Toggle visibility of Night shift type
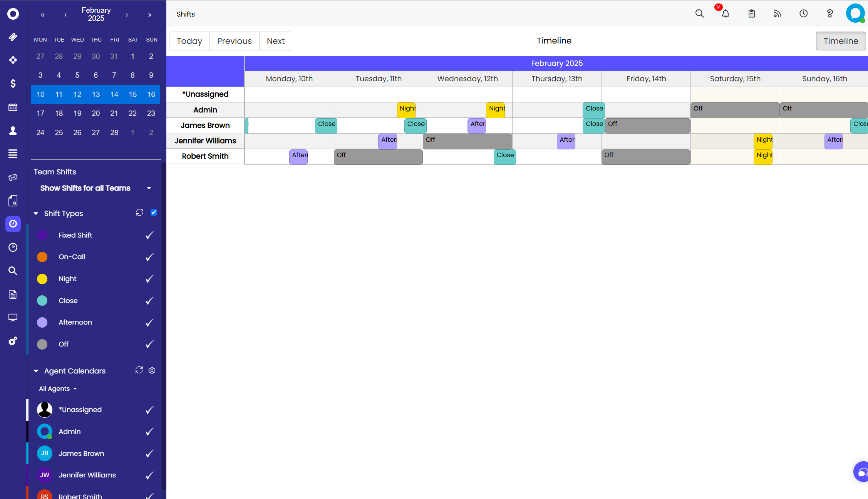868x499 pixels. (x=149, y=279)
